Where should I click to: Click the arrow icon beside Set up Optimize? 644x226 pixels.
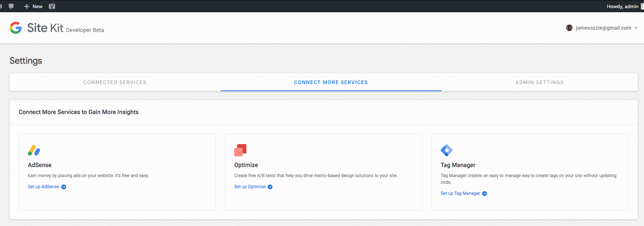[x=270, y=187]
